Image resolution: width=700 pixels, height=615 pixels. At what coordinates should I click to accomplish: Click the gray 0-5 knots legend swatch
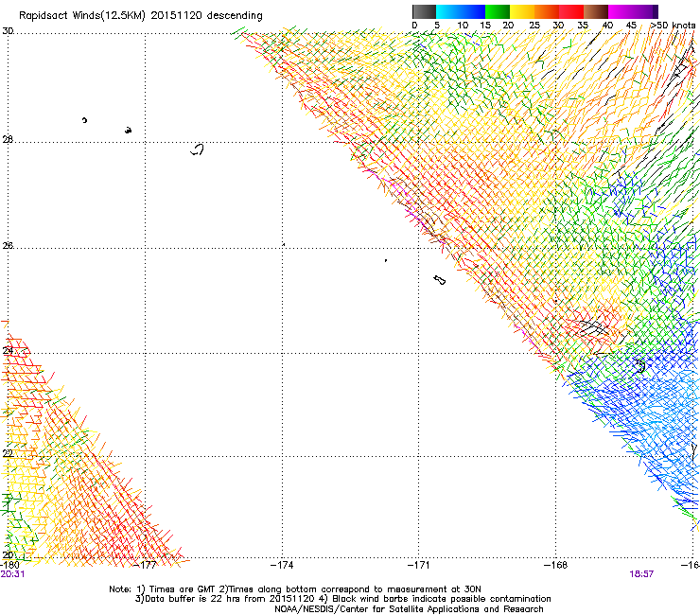[x=424, y=11]
